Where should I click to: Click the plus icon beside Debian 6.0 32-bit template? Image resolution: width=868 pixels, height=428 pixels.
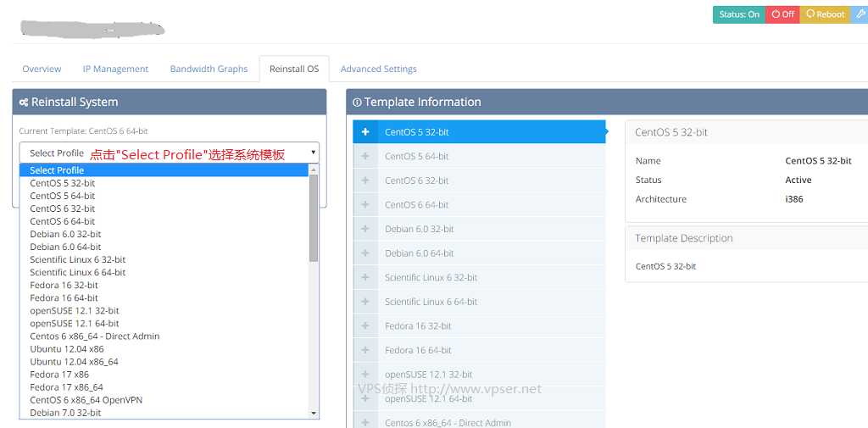point(365,229)
